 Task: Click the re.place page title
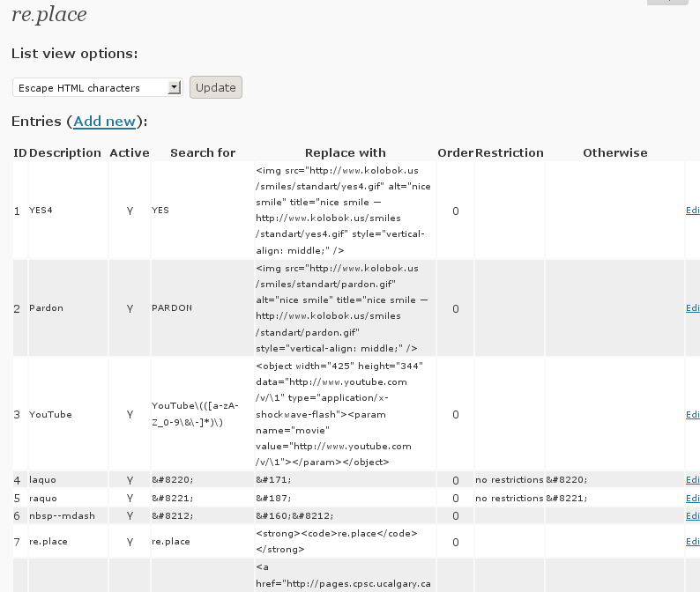point(49,15)
